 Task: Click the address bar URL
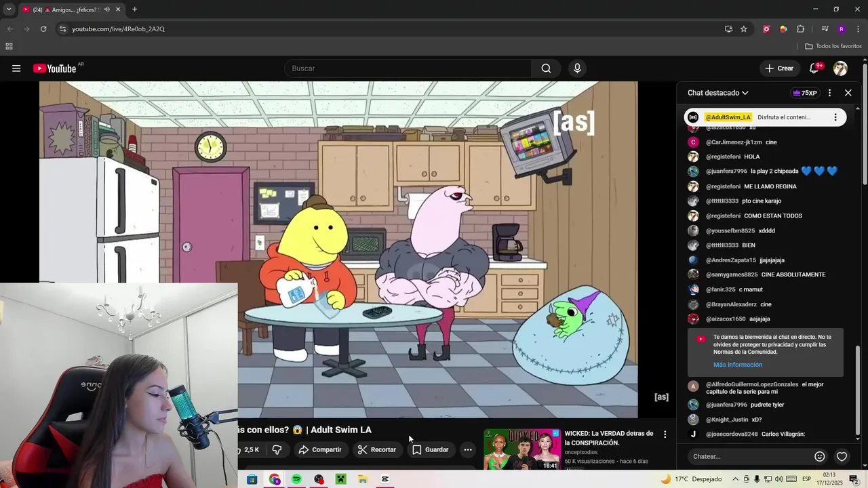click(x=118, y=29)
